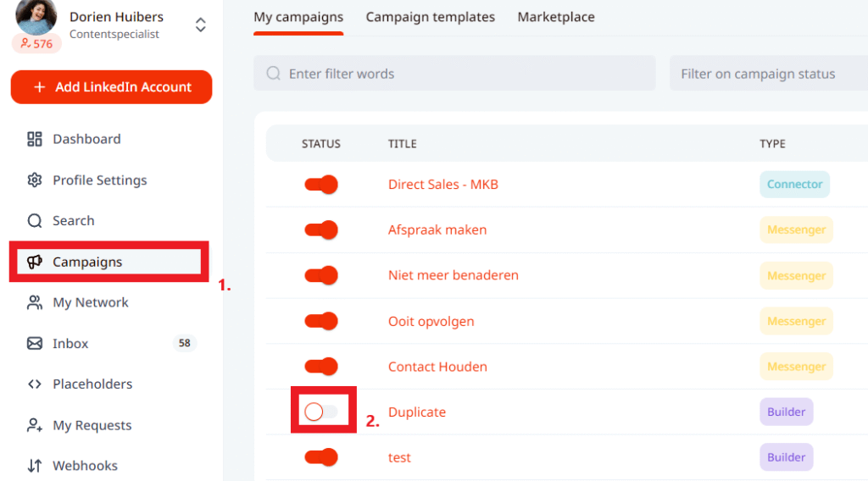Open the Marketplace tab
This screenshot has height=481, width=868.
tap(556, 17)
